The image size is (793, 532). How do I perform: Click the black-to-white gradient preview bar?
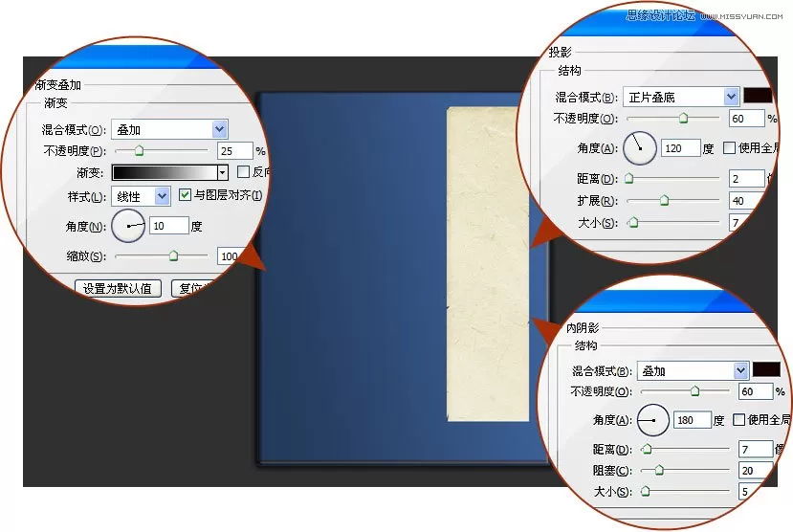pyautogui.click(x=165, y=172)
